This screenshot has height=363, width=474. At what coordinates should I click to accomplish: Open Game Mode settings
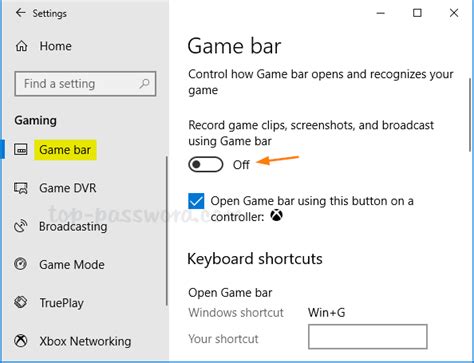pos(72,265)
